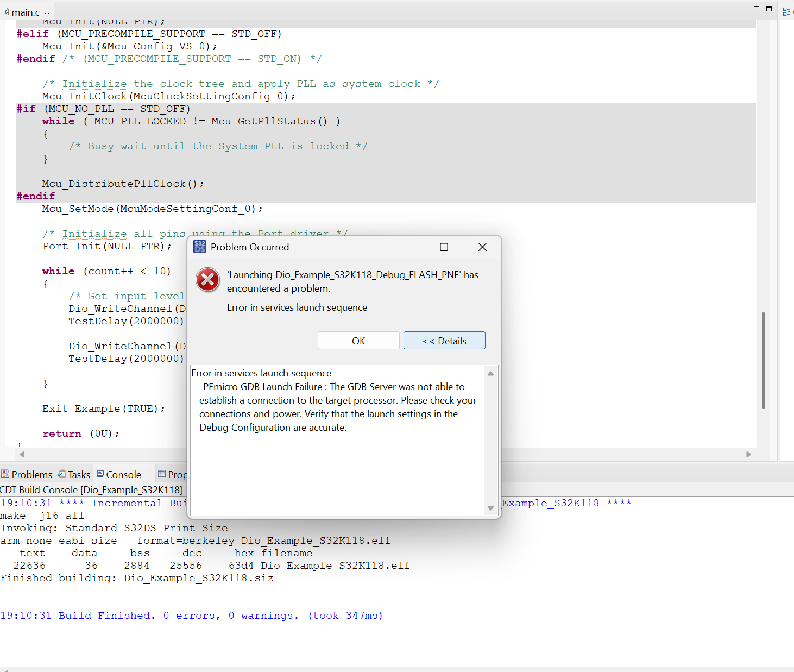This screenshot has width=794, height=672.
Task: Click the red error icon in the dialog
Action: click(207, 280)
